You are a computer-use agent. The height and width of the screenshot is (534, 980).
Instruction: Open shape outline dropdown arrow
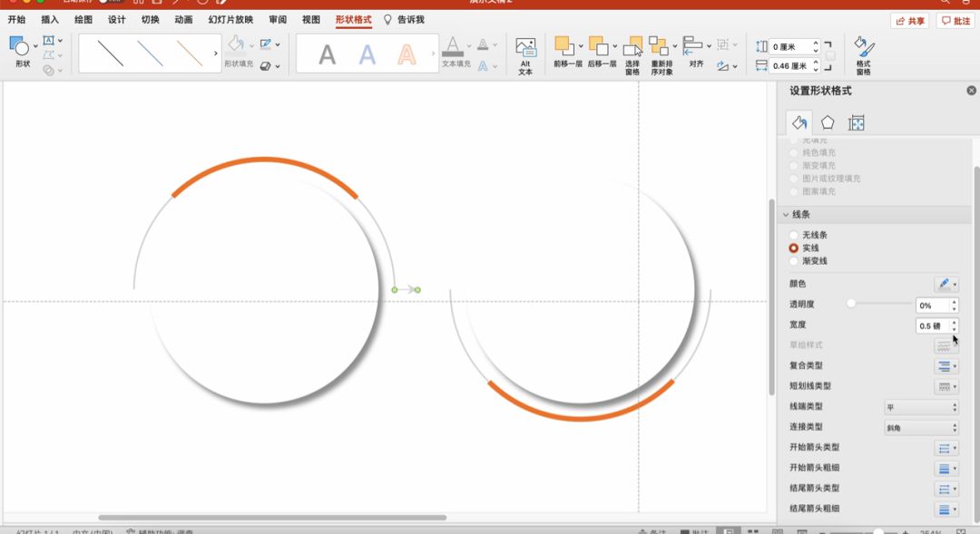coord(278,45)
